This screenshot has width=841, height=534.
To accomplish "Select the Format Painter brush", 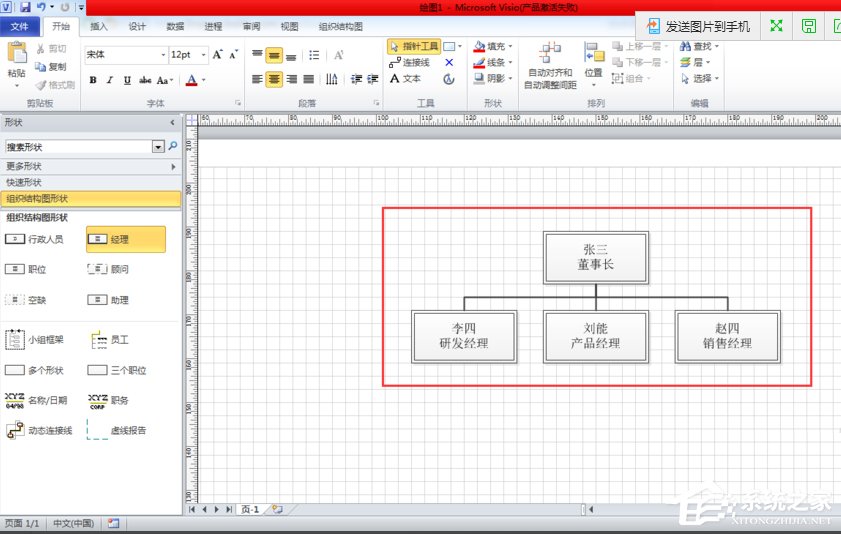I will (x=41, y=85).
